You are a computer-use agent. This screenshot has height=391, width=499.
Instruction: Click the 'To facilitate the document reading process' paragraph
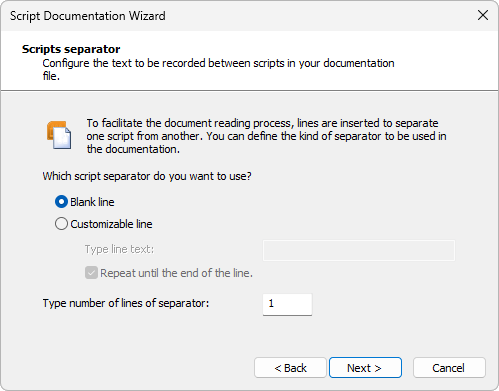point(266,136)
